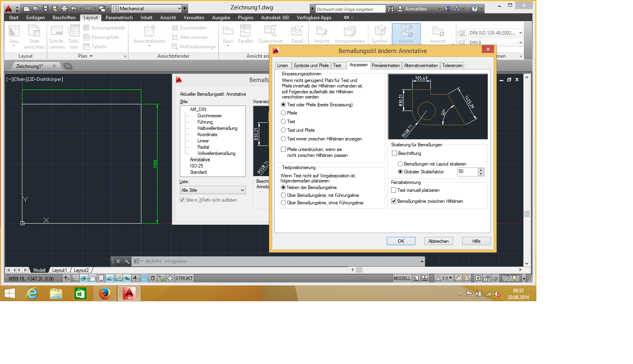Select 'Text immer zwischen Hilfslinien anzeigen' option
The image size is (633, 364).
(283, 139)
